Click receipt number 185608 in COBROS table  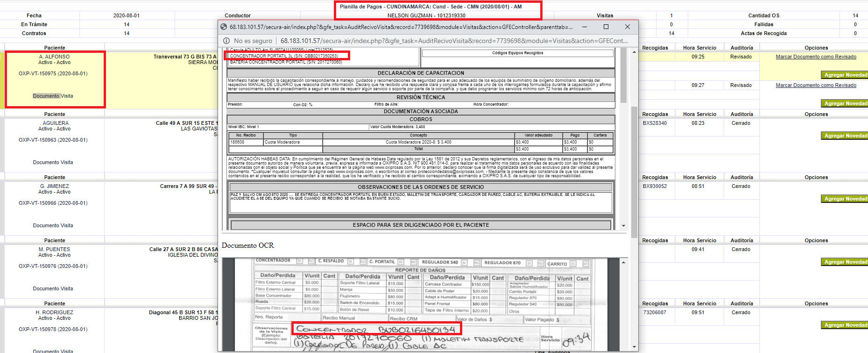[237, 142]
